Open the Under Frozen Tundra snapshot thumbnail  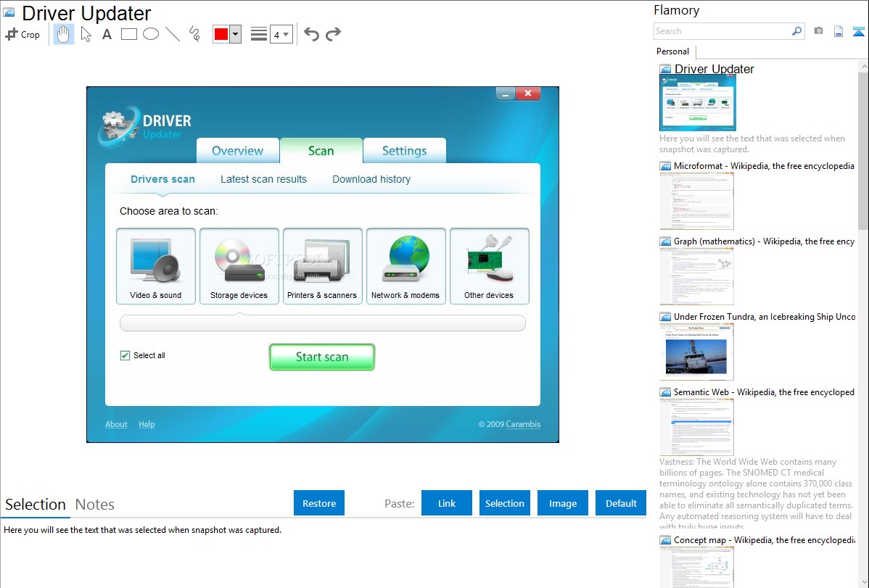pyautogui.click(x=696, y=352)
